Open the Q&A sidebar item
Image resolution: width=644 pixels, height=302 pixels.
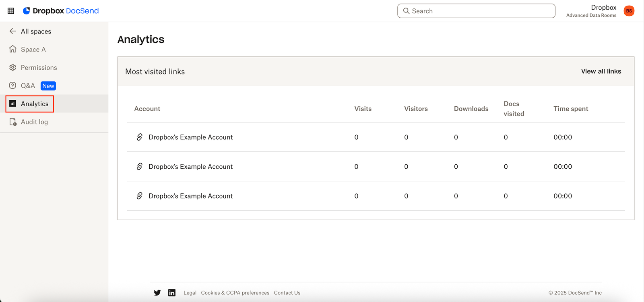[x=28, y=86]
